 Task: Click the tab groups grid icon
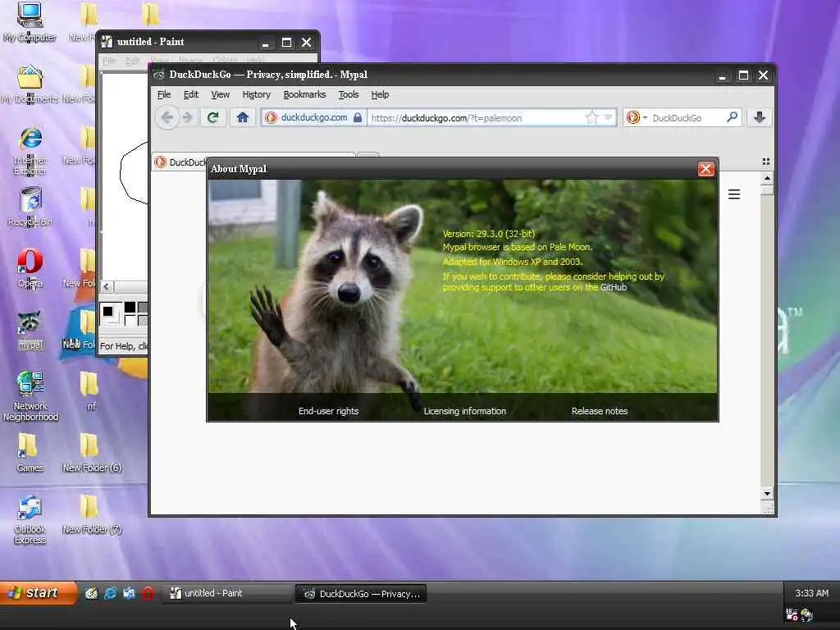766,162
